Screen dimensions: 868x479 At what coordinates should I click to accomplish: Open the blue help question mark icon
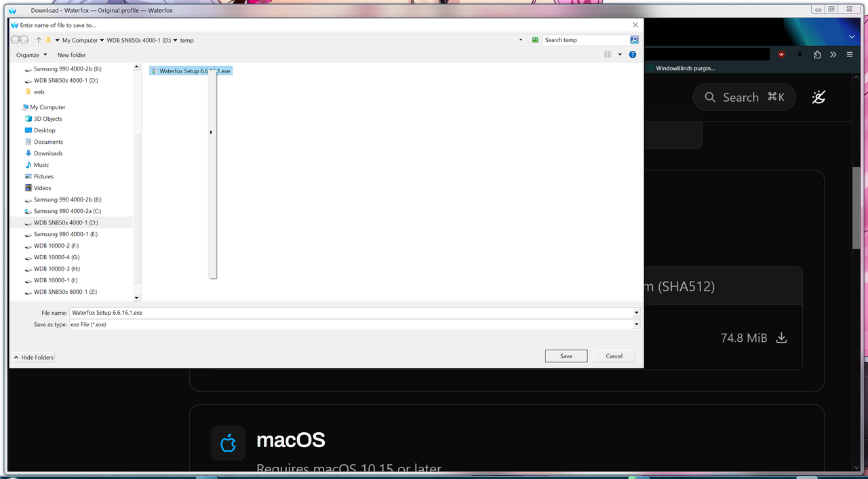(633, 55)
